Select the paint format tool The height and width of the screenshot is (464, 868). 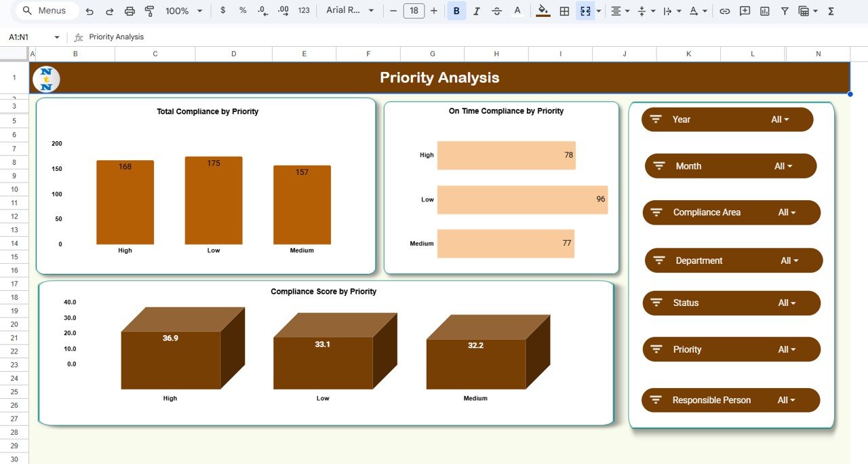149,11
